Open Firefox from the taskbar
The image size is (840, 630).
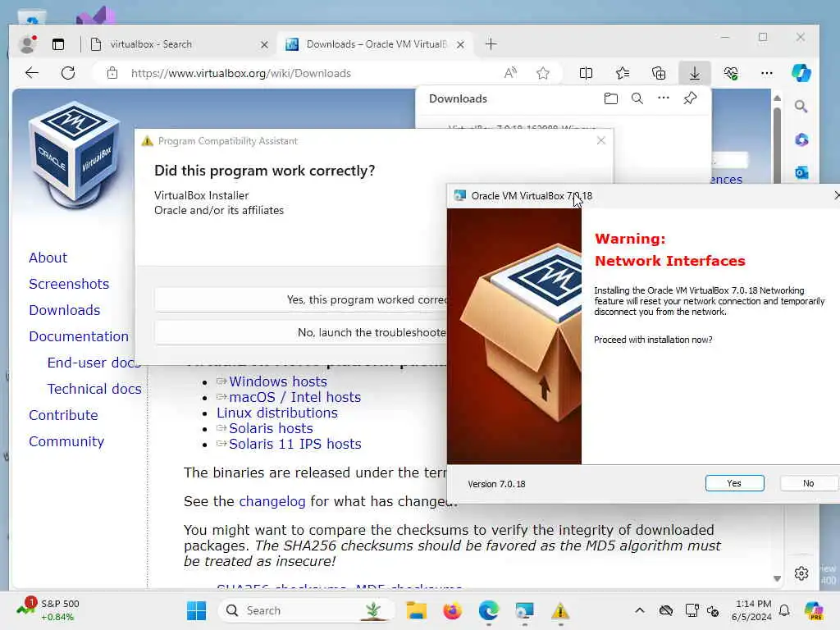tap(452, 610)
